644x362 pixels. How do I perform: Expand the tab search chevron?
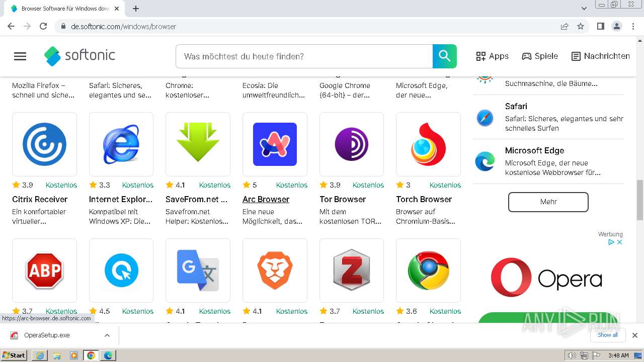click(x=584, y=9)
